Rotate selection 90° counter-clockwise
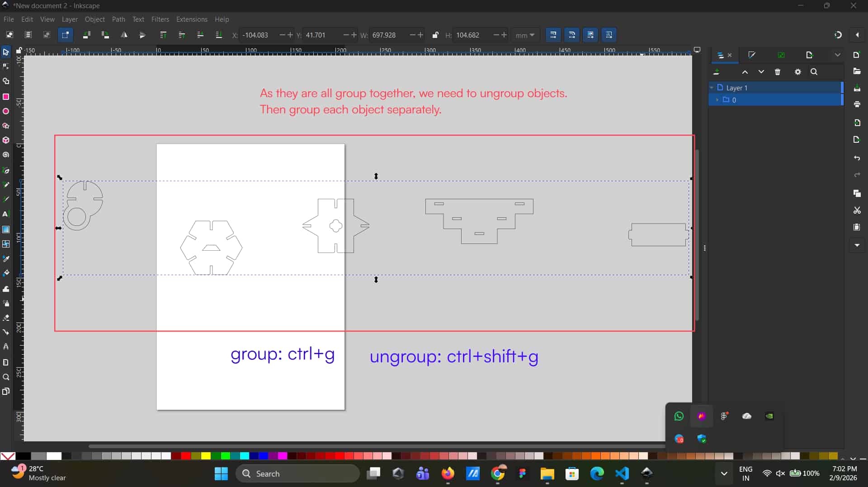 87,35
